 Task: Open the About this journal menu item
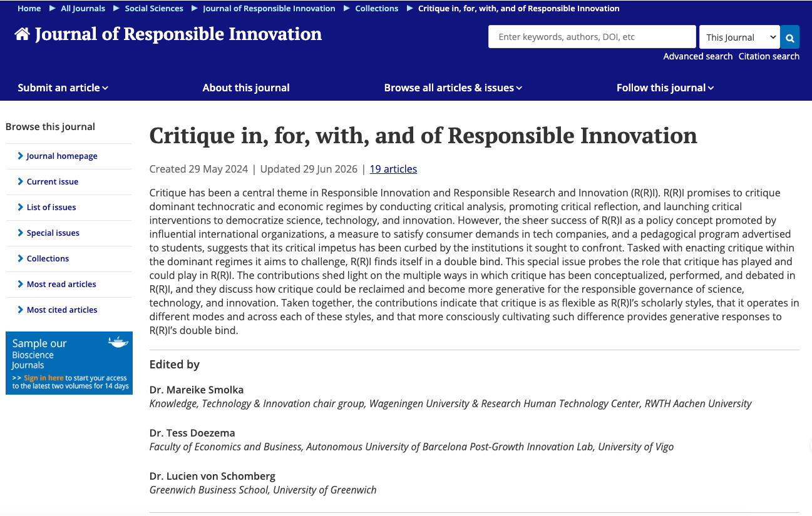[x=246, y=88]
